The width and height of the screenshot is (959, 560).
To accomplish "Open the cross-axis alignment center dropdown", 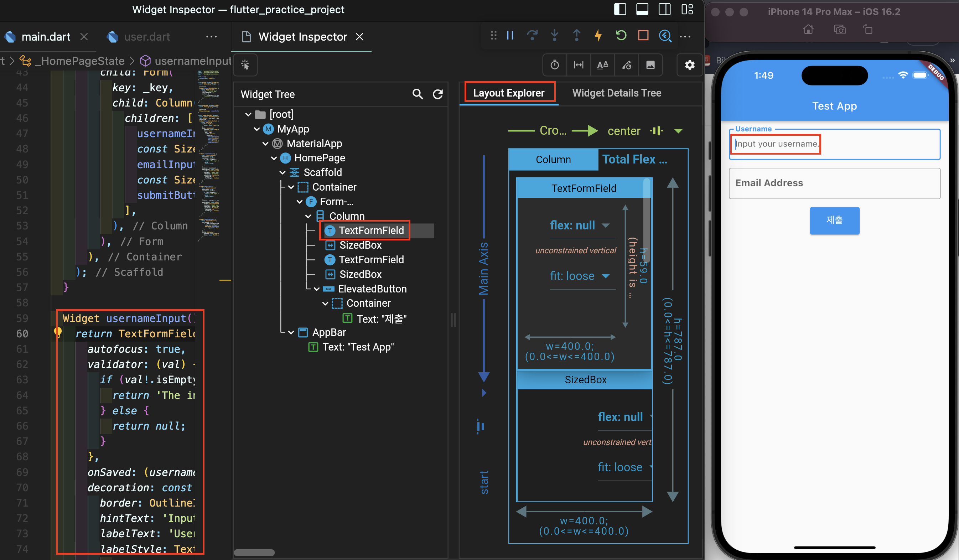I will [679, 131].
